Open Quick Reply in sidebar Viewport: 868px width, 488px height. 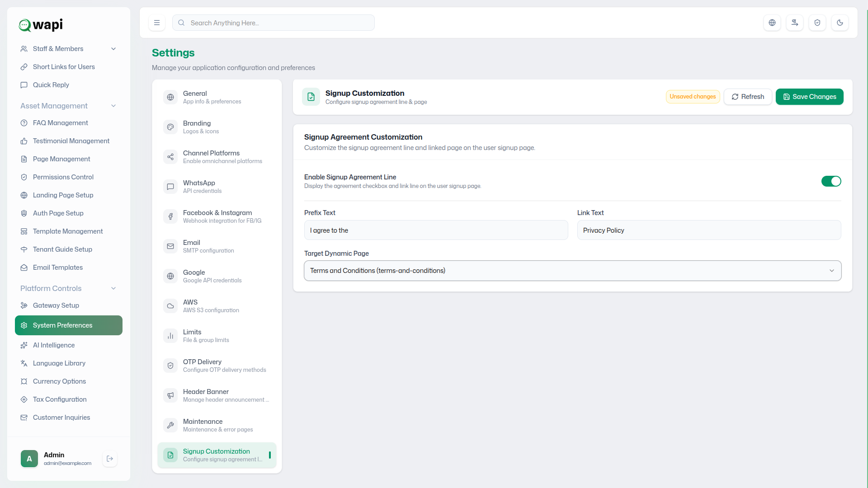click(x=68, y=85)
